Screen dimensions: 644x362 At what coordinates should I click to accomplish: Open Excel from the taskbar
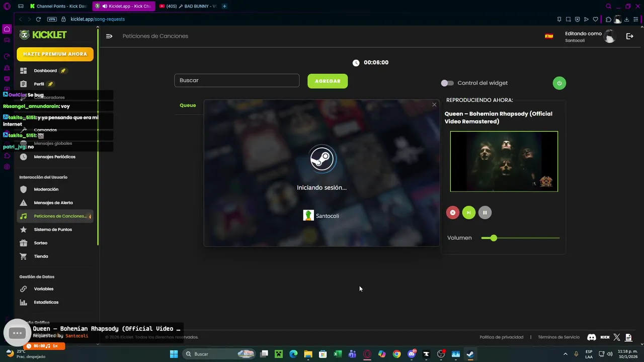pyautogui.click(x=338, y=354)
